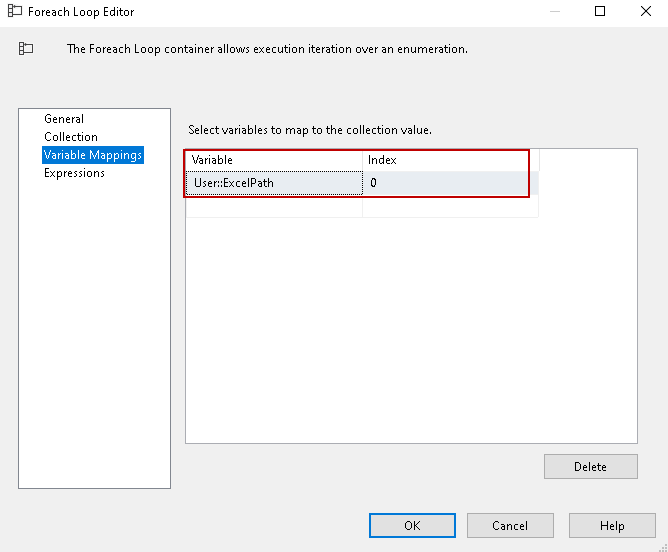
Task: Select the Variable Mappings page
Action: pyautogui.click(x=93, y=155)
